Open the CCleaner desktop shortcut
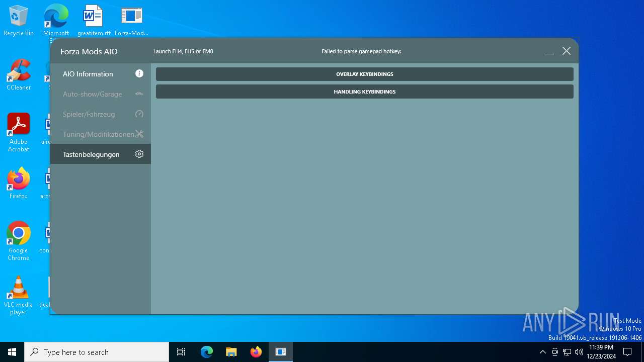Viewport: 644px width, 362px height. point(19,75)
